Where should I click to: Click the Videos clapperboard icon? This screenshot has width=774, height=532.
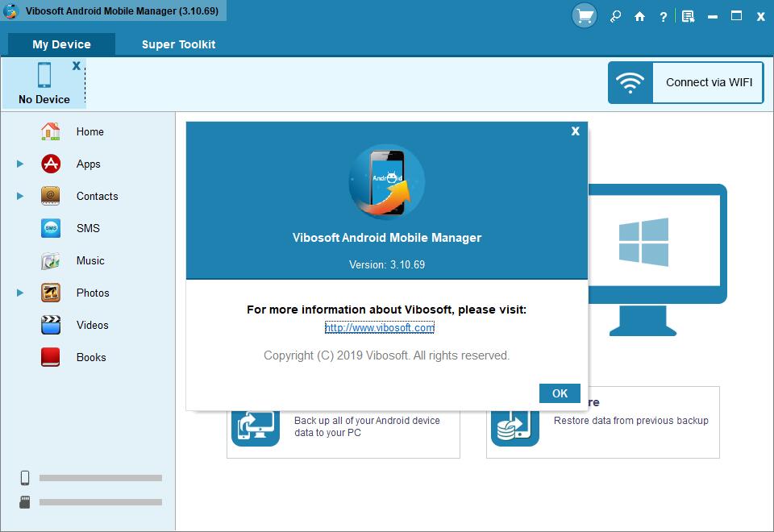tap(50, 325)
